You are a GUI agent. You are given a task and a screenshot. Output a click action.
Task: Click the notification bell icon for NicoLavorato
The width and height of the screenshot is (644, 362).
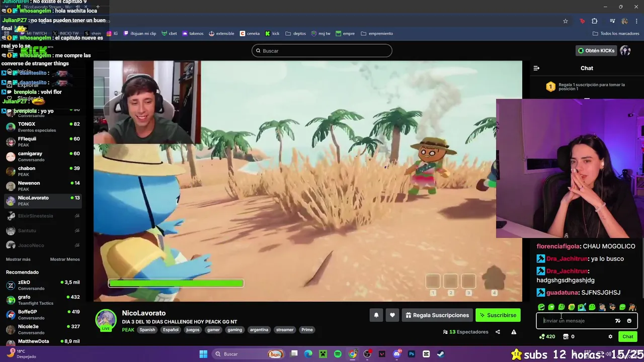coord(376,315)
